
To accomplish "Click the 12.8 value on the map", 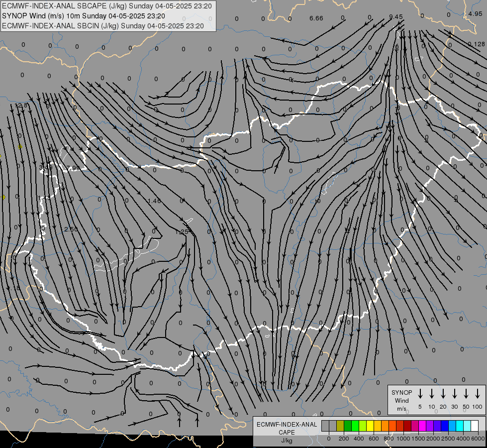I will click(x=21, y=106).
